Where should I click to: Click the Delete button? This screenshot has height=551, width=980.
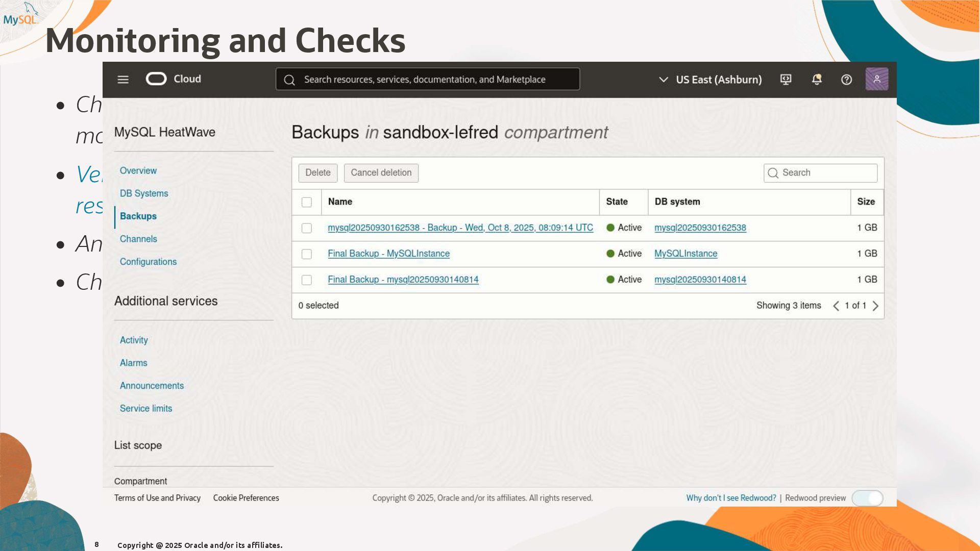pos(317,173)
